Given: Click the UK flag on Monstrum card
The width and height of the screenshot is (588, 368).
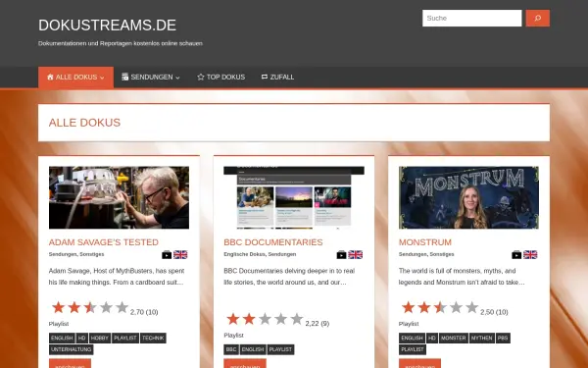Looking at the screenshot, I should (530, 254).
